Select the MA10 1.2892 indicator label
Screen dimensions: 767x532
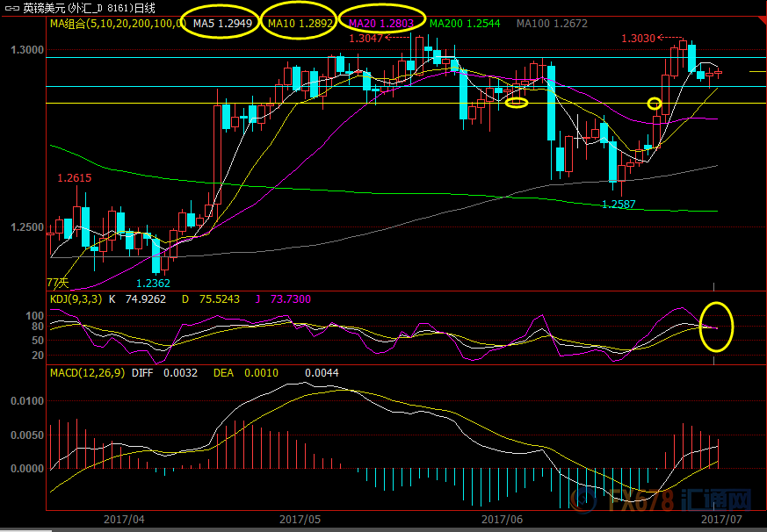[x=300, y=23]
